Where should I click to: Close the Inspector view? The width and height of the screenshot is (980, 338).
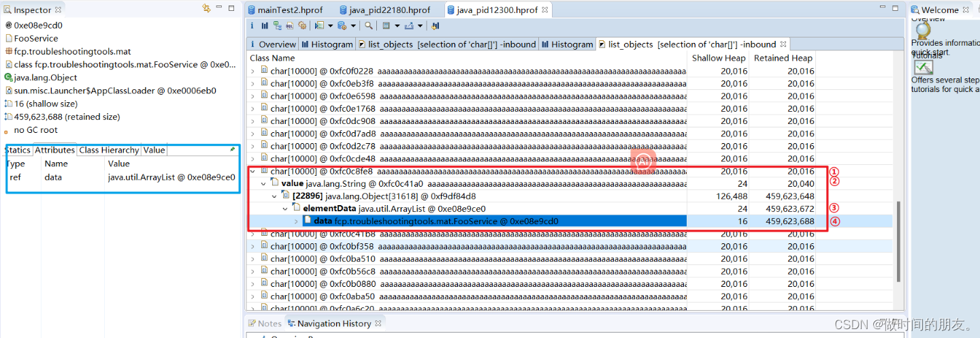point(58,10)
